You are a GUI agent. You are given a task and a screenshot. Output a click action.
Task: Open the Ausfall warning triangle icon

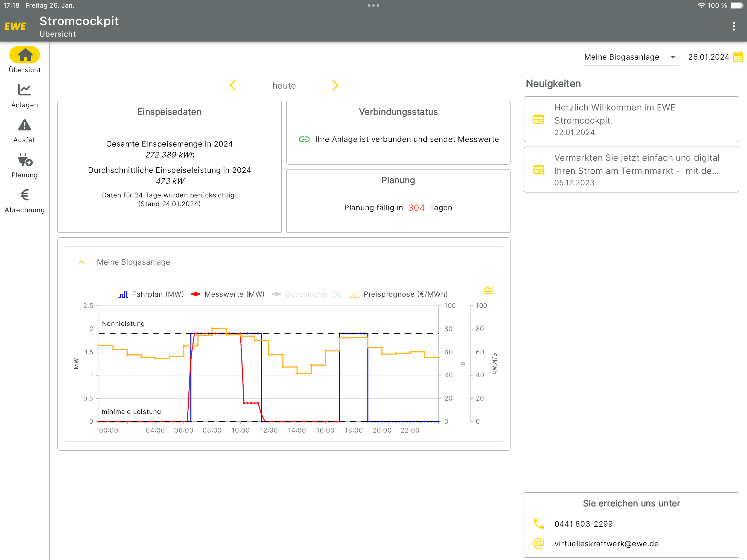coord(25,125)
